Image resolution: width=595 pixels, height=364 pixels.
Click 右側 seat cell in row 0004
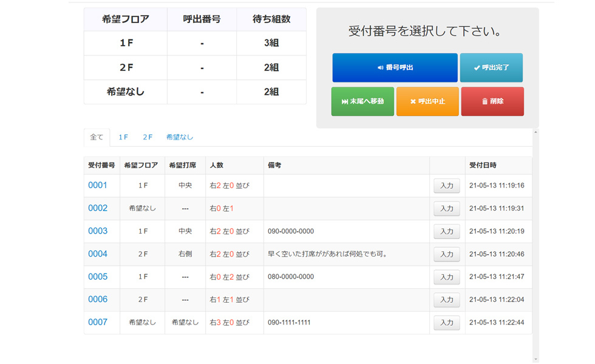(185, 254)
